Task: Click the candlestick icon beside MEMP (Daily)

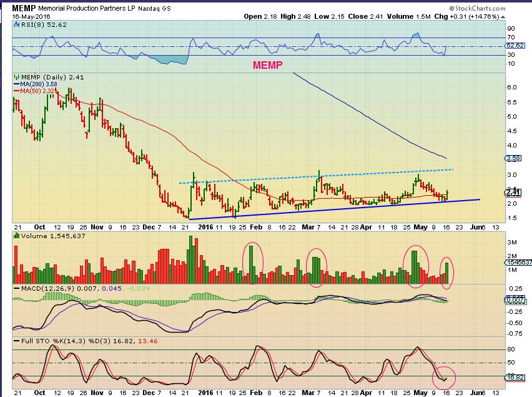Action: [16, 77]
